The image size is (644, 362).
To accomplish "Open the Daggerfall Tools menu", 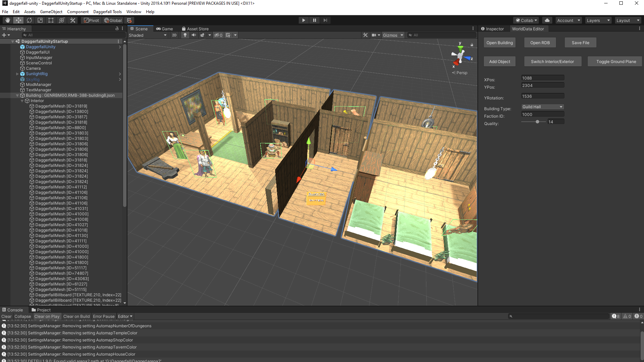I will click(x=108, y=11).
